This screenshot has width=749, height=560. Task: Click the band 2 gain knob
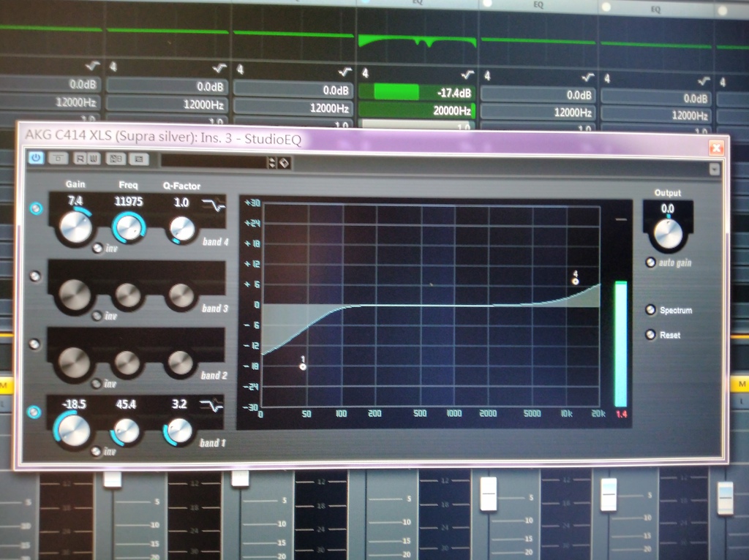coord(74,363)
